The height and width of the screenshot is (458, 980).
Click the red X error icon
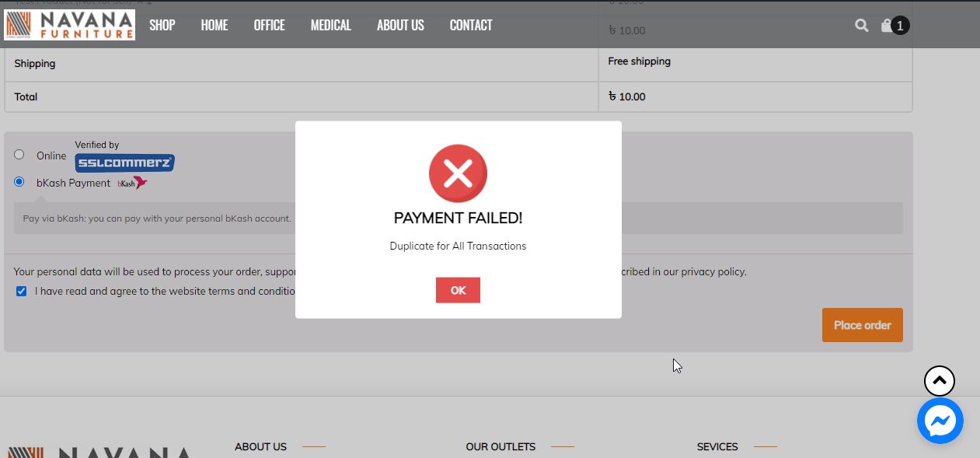[x=458, y=173]
